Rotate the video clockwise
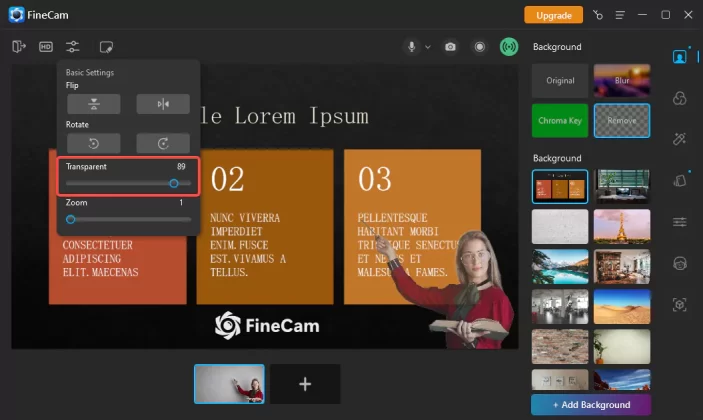This screenshot has width=703, height=420. [163, 143]
